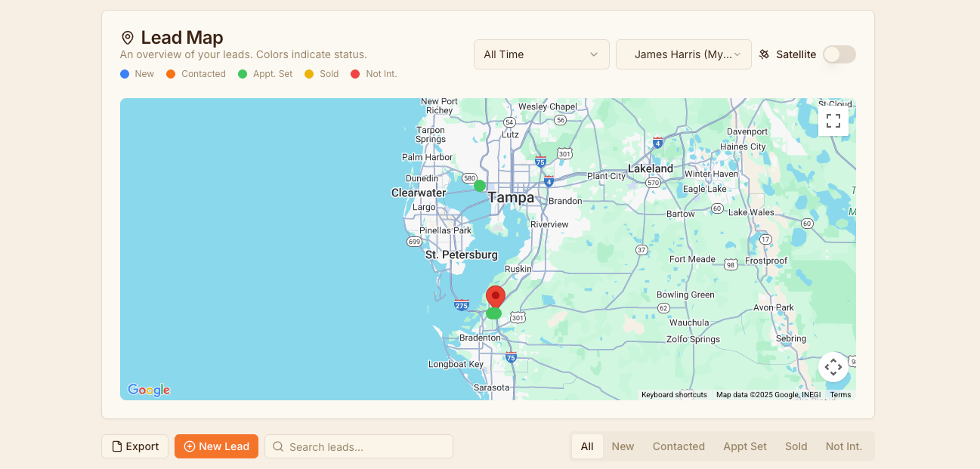Open the map in fullscreen view
Image resolution: width=980 pixels, height=469 pixels.
click(833, 121)
